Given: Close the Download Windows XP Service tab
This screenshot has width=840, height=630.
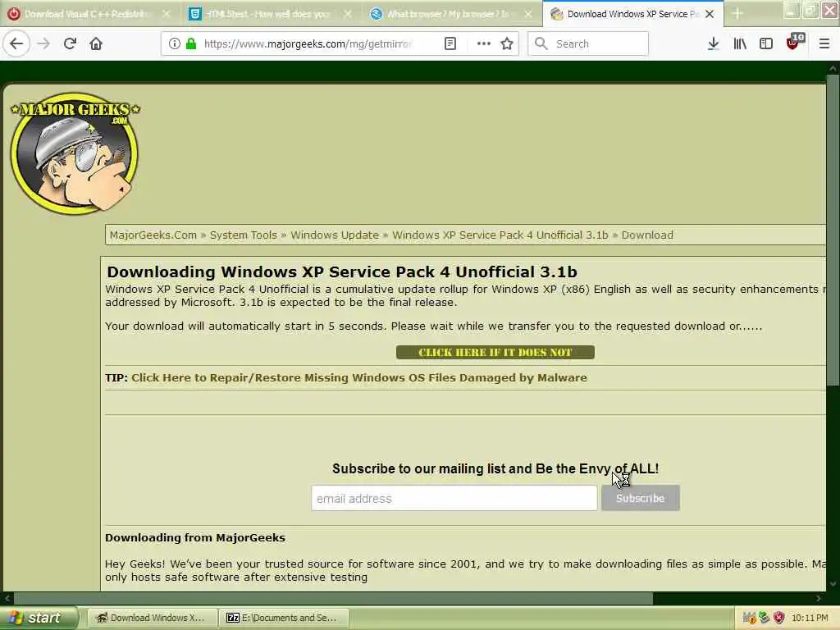Looking at the screenshot, I should pyautogui.click(x=710, y=14).
